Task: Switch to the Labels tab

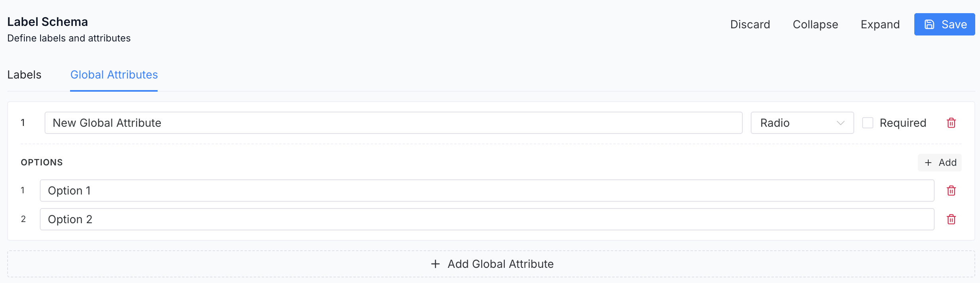Action: (24, 75)
